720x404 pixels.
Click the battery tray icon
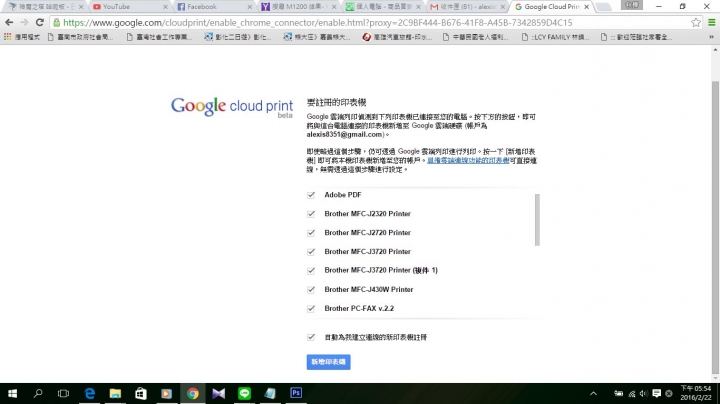click(x=619, y=393)
